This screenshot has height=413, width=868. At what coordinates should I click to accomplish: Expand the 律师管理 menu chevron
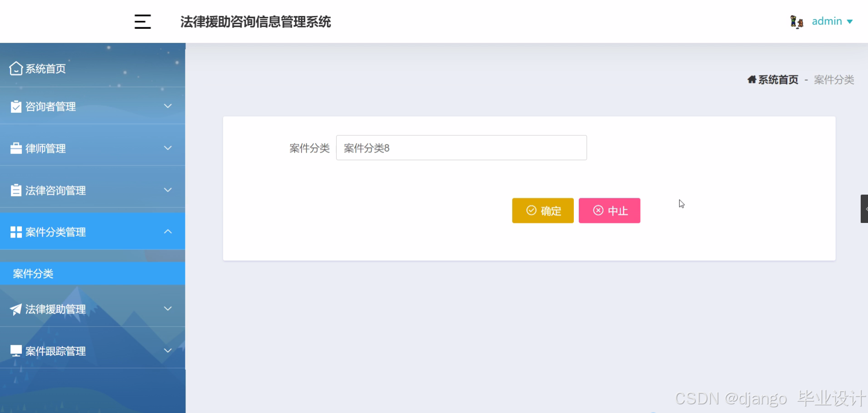pos(168,148)
